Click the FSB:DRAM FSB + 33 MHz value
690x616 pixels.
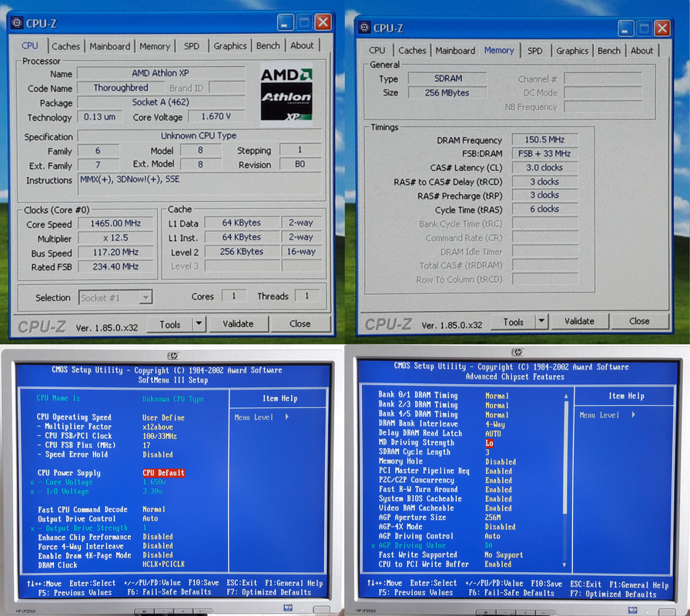544,153
